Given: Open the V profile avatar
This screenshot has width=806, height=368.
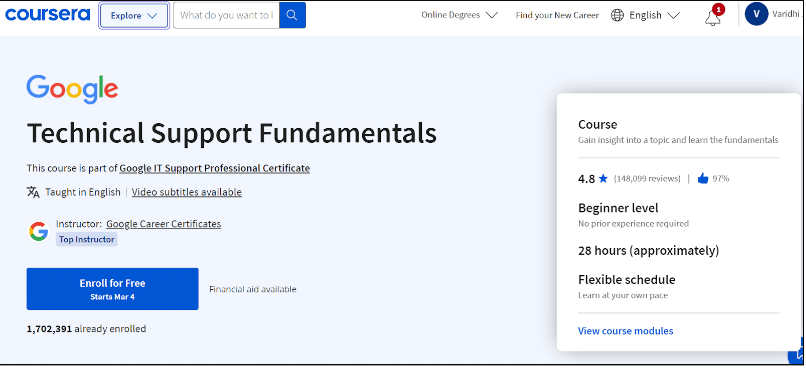Looking at the screenshot, I should click(757, 14).
